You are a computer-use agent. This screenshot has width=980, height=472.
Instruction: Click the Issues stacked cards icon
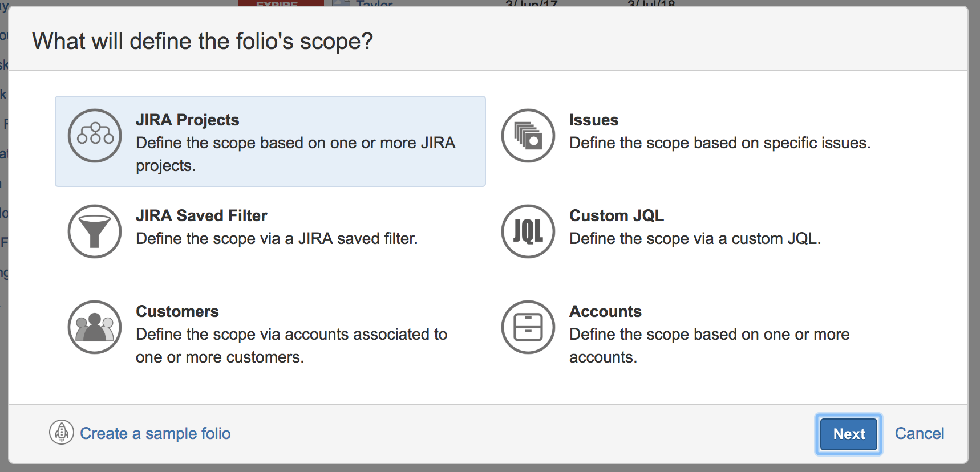coord(528,136)
